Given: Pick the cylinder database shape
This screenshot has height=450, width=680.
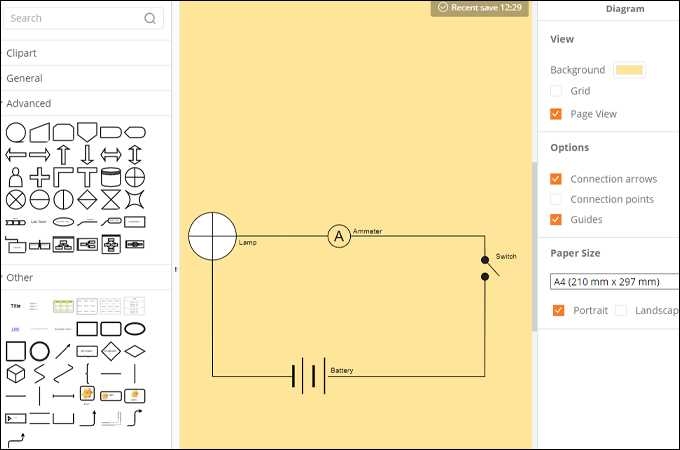Looking at the screenshot, I should [111, 178].
